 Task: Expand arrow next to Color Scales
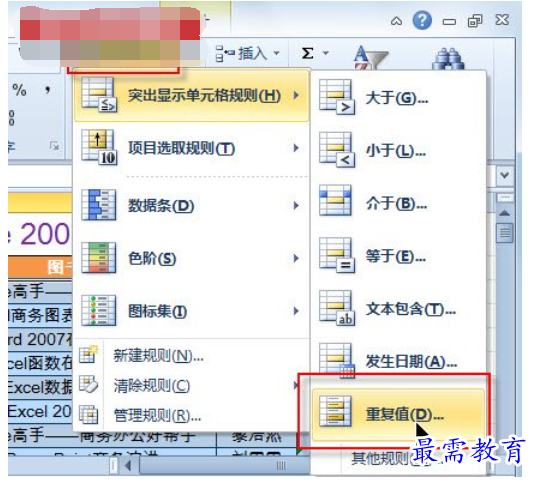[296, 258]
